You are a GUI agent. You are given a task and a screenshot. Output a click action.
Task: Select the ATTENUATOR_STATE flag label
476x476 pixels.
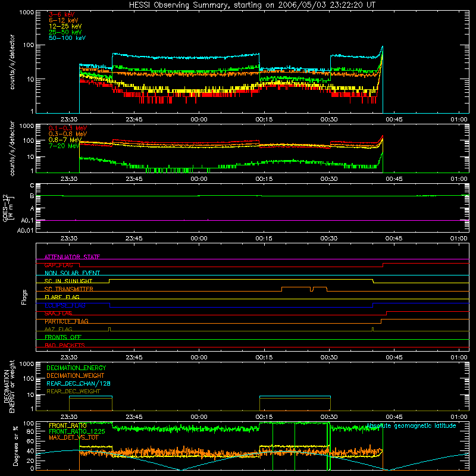coord(72,257)
